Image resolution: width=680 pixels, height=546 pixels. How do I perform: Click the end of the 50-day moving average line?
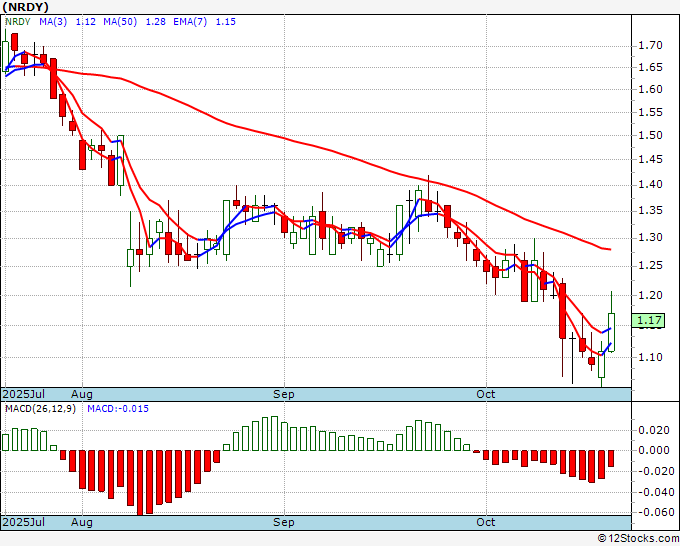(x=610, y=249)
